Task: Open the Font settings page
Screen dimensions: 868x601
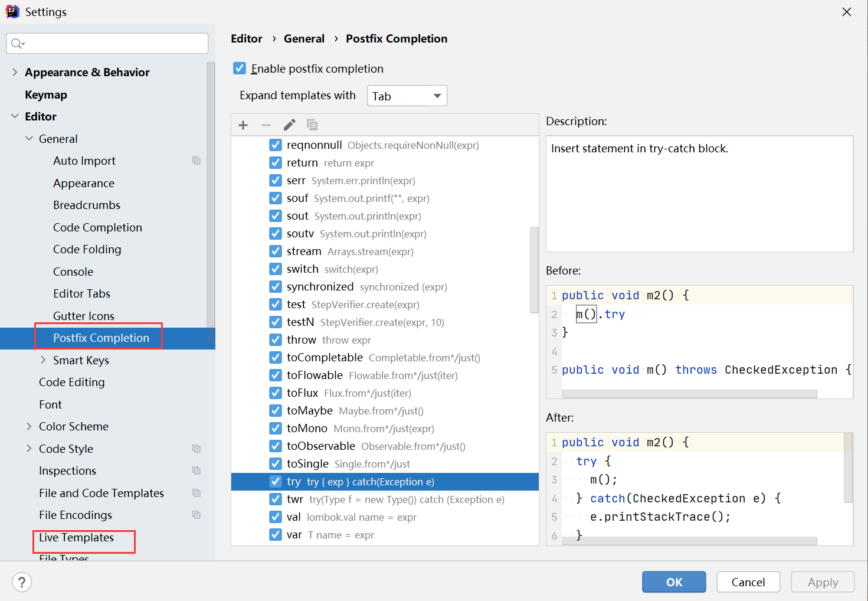Action: click(50, 404)
